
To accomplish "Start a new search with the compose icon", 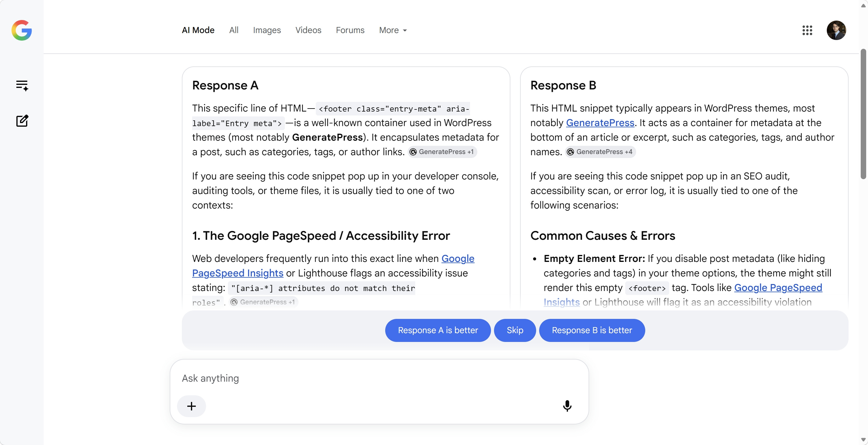I will 22,121.
